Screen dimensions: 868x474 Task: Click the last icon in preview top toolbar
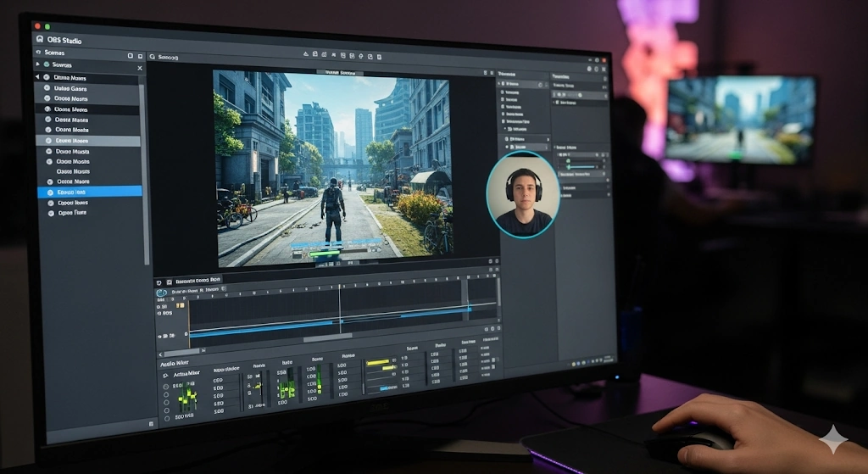379,57
